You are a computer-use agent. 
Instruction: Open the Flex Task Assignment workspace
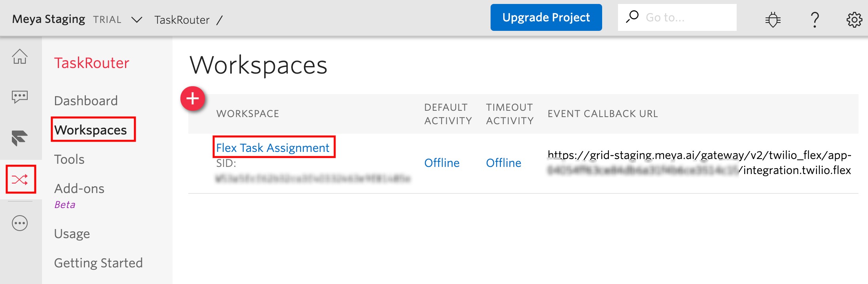273,148
